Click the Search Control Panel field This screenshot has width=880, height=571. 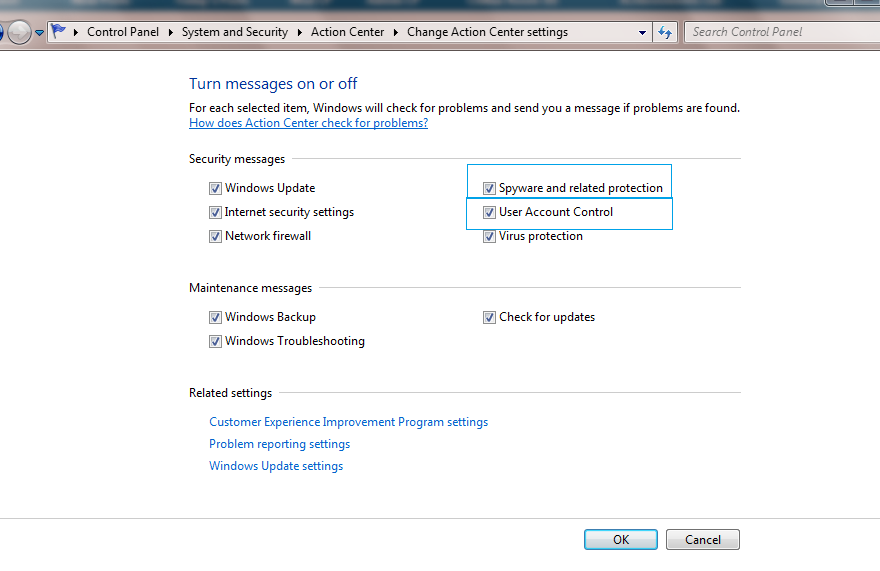pyautogui.click(x=782, y=32)
